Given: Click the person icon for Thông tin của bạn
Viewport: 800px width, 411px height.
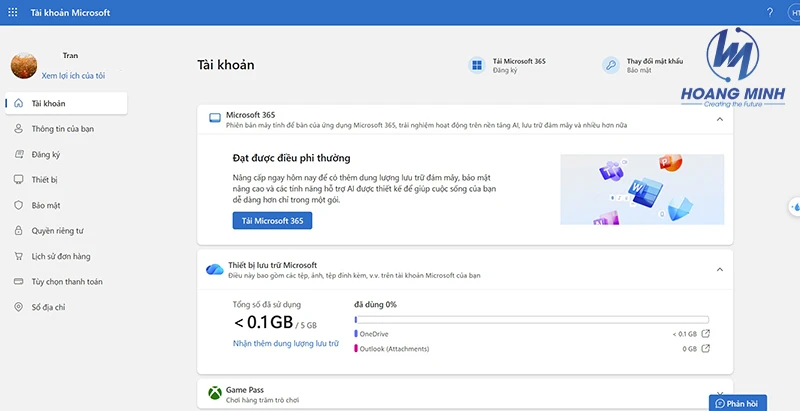Looking at the screenshot, I should coord(18,129).
